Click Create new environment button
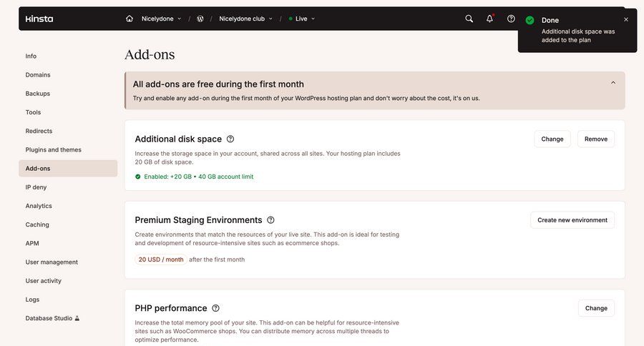Image resolution: width=644 pixels, height=346 pixels. tap(572, 220)
